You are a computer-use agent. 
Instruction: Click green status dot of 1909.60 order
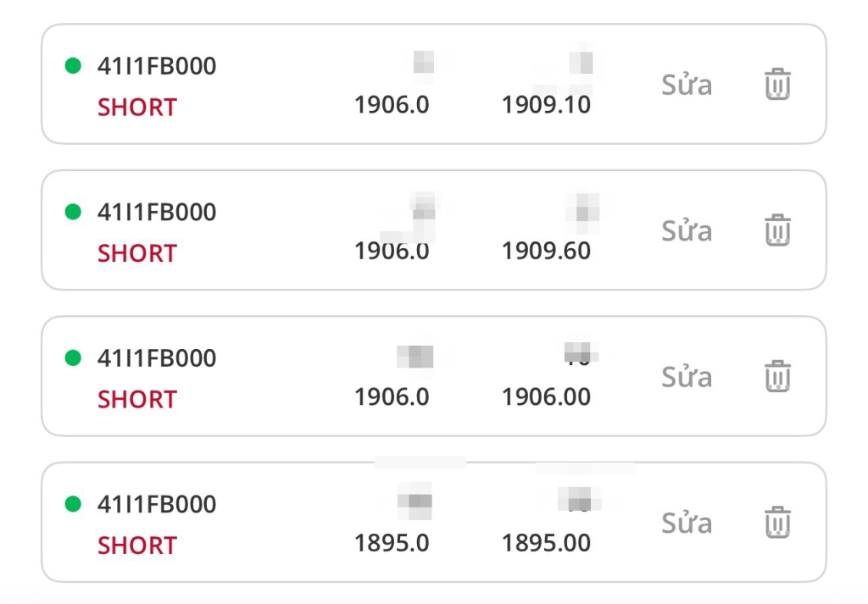click(x=73, y=211)
